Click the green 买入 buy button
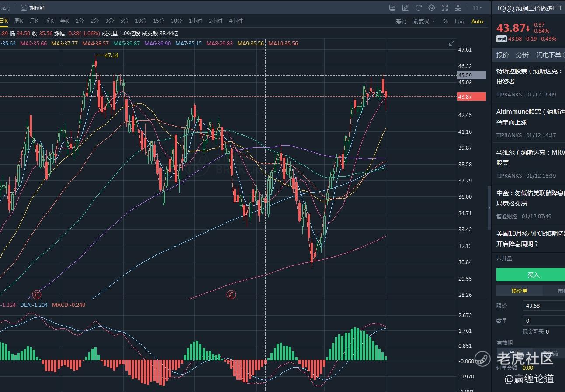Image resolution: width=565 pixels, height=392 pixels. tap(530, 275)
